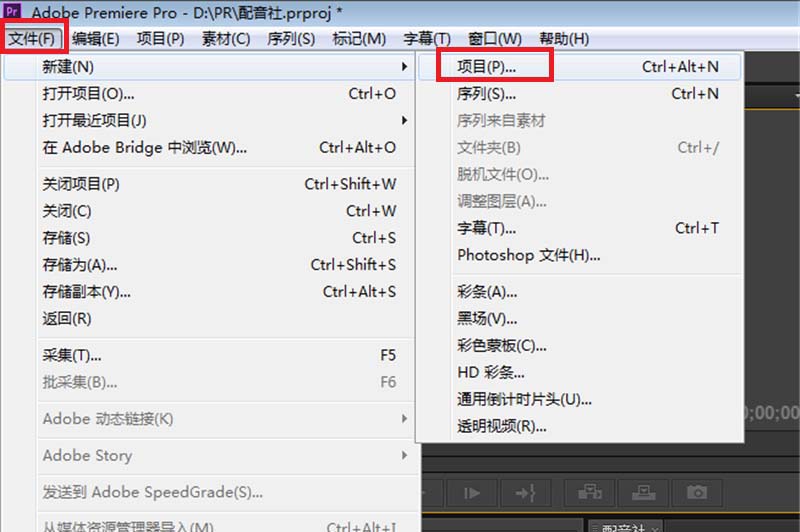Expand the Adobe Story submenu arrow
Image resolution: width=800 pixels, height=532 pixels.
404,455
